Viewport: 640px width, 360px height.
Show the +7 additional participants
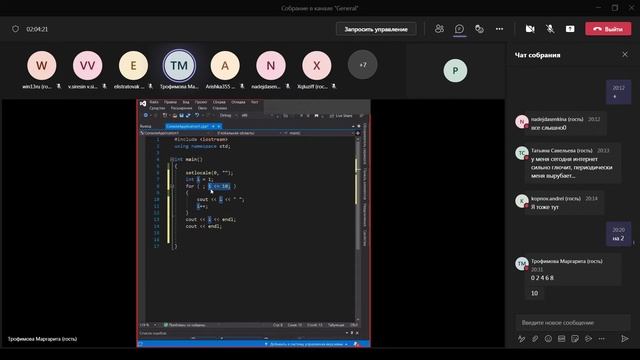362,64
